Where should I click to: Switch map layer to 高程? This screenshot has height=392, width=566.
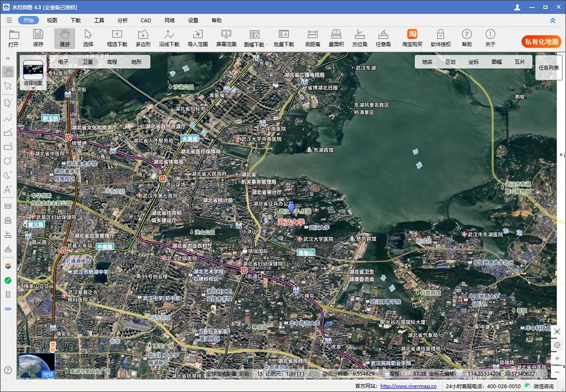(x=112, y=62)
